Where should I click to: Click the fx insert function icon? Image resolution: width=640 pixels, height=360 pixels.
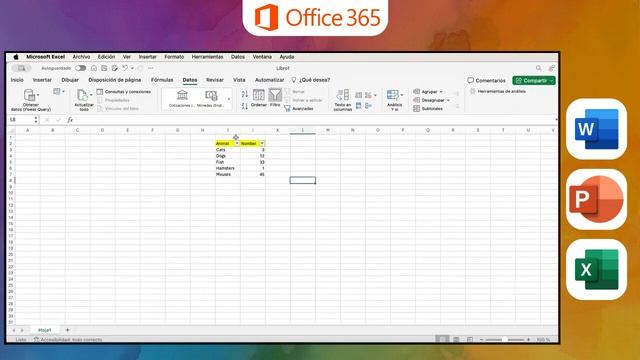coord(70,120)
